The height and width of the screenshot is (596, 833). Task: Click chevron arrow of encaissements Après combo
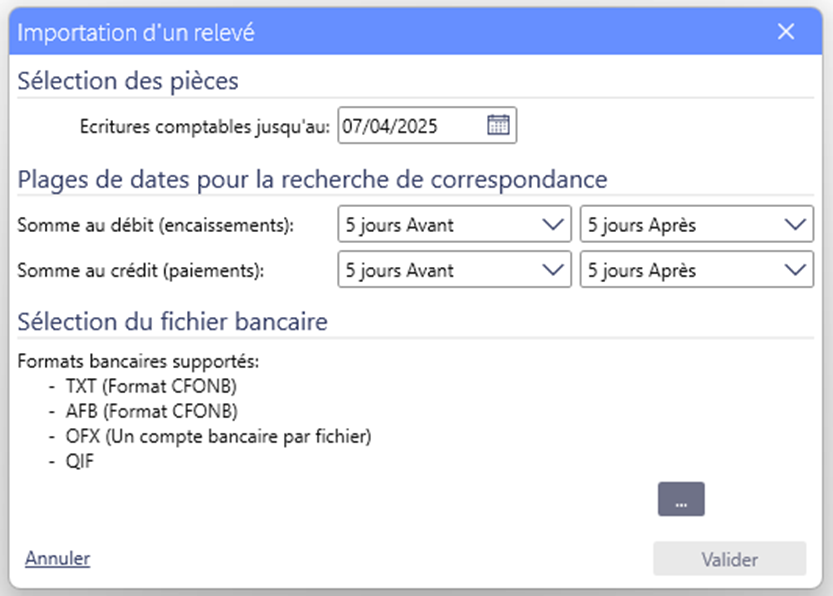(795, 225)
